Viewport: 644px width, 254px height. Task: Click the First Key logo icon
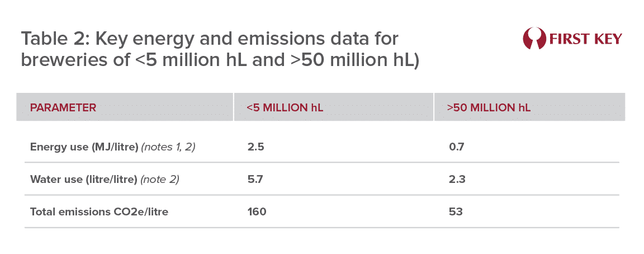click(x=534, y=39)
